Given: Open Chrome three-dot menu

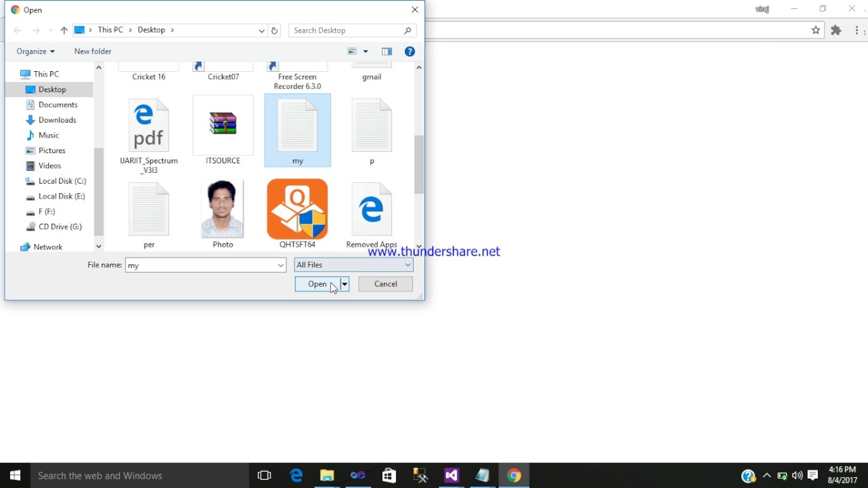Looking at the screenshot, I should pyautogui.click(x=857, y=30).
